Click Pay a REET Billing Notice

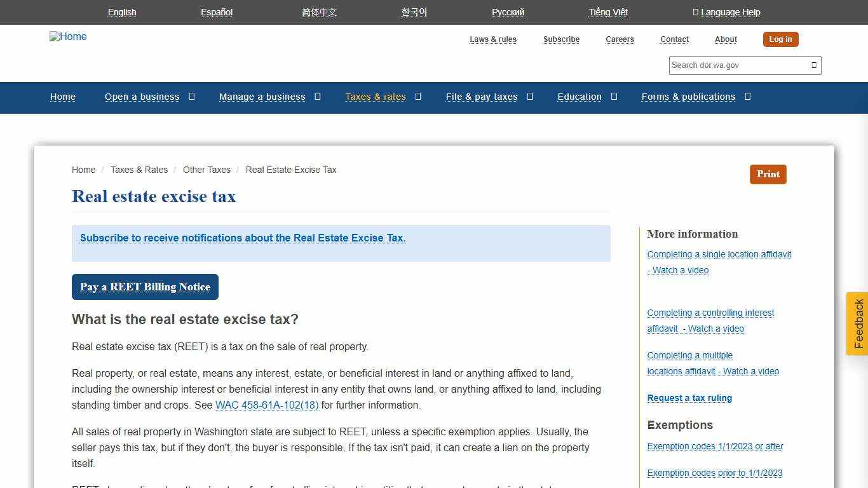(x=145, y=287)
